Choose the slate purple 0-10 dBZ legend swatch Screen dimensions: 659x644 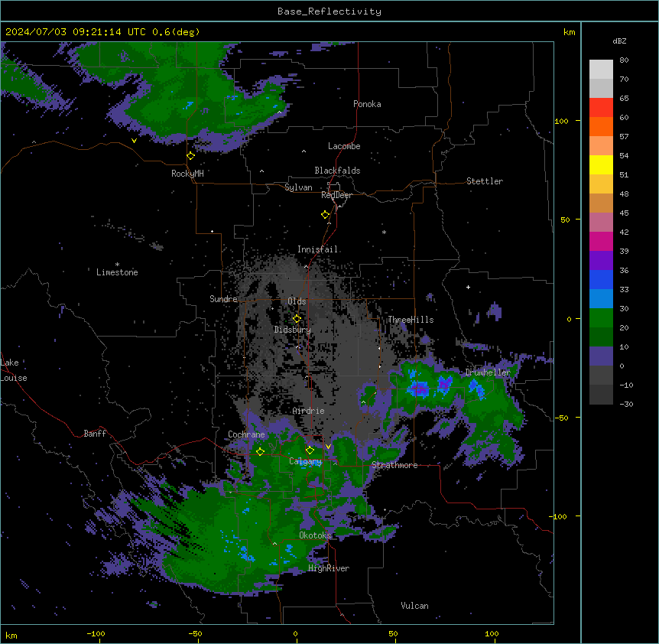click(601, 356)
